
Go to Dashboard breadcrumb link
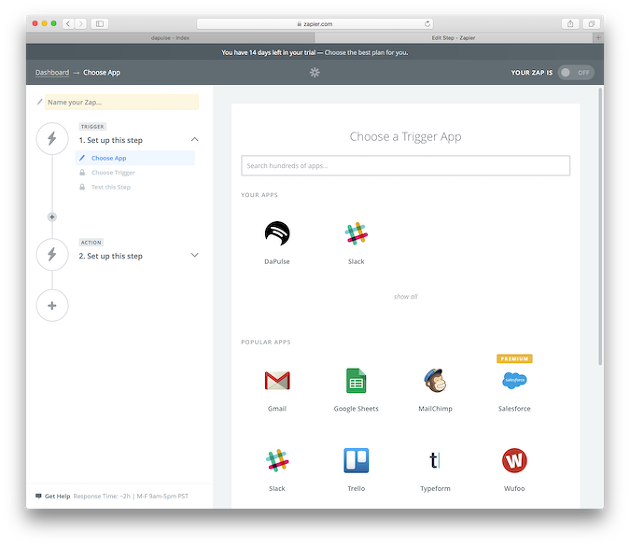click(x=52, y=72)
